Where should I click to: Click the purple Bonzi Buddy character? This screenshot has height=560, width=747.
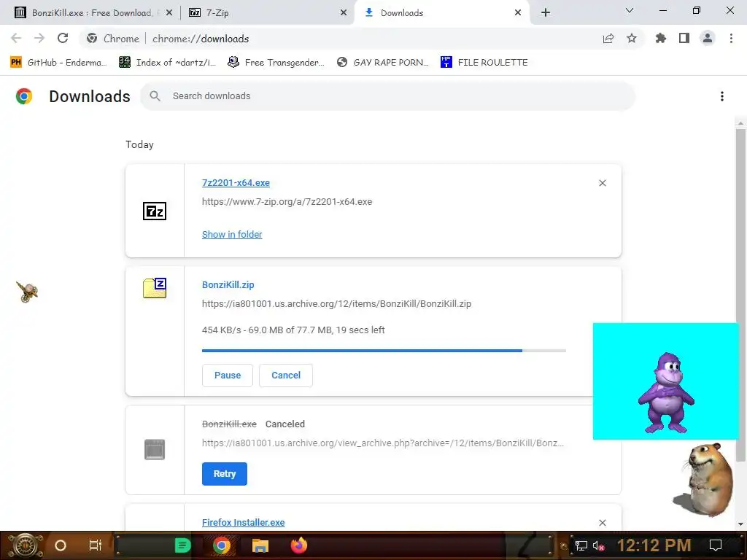point(666,392)
